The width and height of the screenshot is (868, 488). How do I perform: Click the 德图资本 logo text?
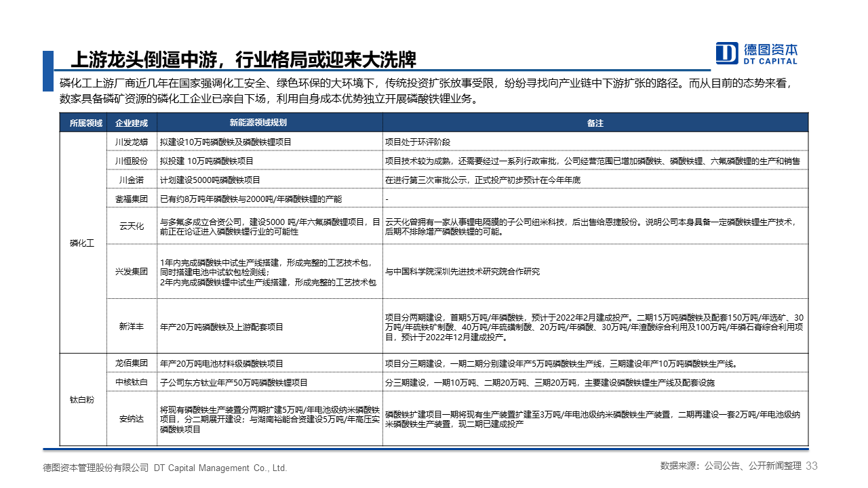[x=770, y=49]
